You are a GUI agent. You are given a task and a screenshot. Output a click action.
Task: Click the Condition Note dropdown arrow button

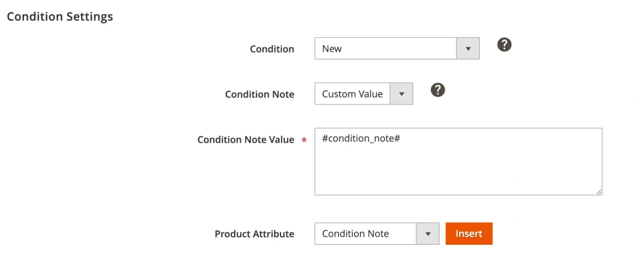(402, 94)
